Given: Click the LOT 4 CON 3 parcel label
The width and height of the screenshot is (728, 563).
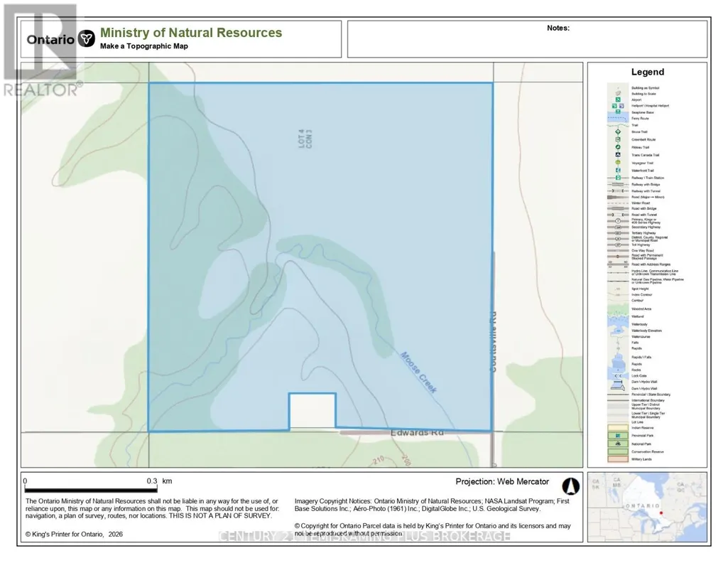Looking at the screenshot, I should click(305, 139).
